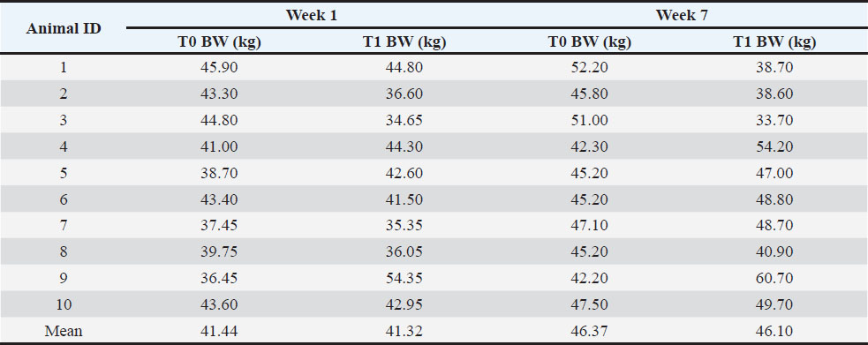
Task: Click the 51.00 value in row 3
Action: (x=590, y=120)
